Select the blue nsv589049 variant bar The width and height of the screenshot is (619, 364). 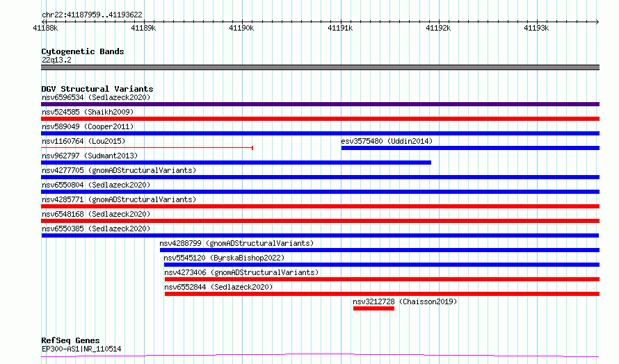coord(320,133)
